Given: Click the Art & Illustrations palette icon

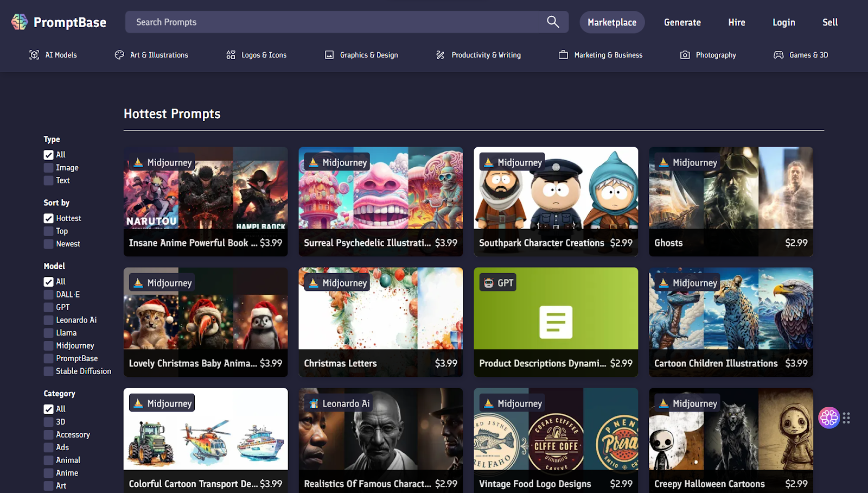Looking at the screenshot, I should pyautogui.click(x=119, y=55).
